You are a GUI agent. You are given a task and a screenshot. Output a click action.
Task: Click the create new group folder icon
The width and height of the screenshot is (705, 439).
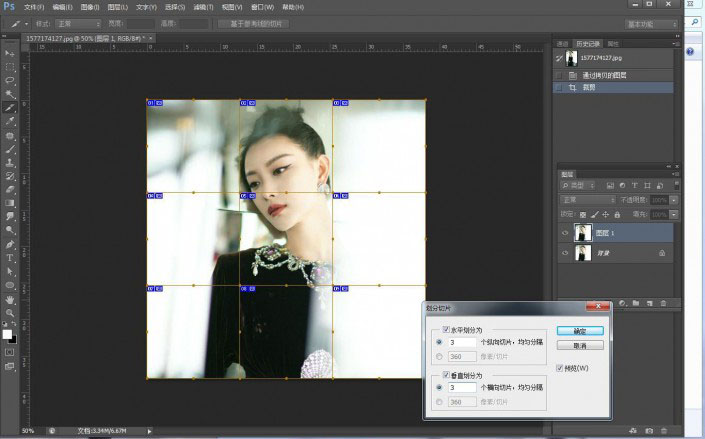click(635, 301)
